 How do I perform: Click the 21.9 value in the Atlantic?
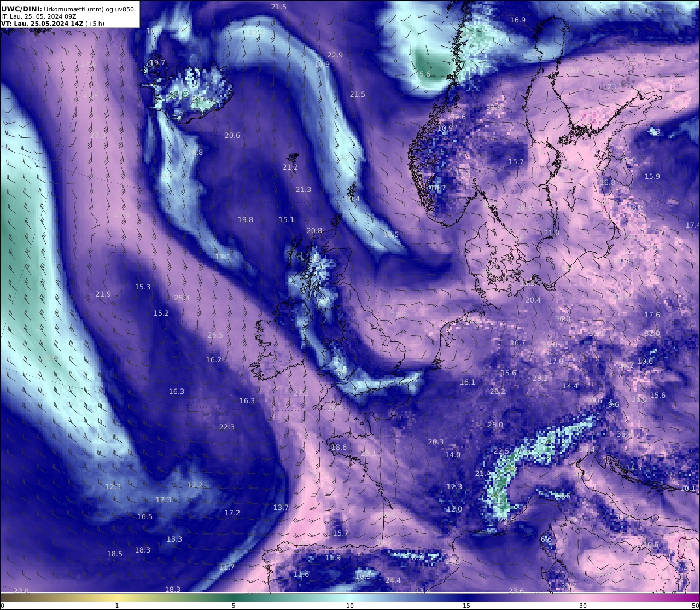(x=103, y=294)
